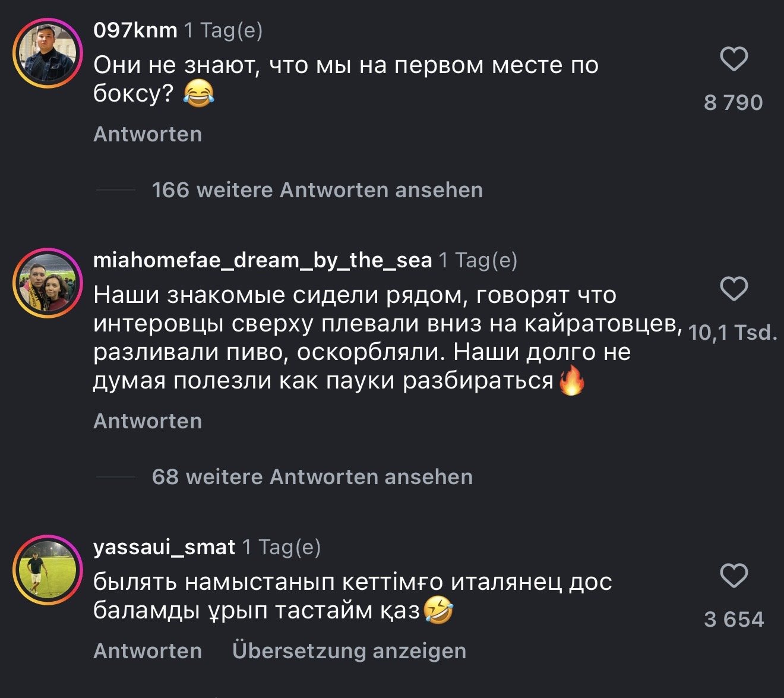View the 8 790 likes count
The image size is (784, 698).
[x=734, y=103]
